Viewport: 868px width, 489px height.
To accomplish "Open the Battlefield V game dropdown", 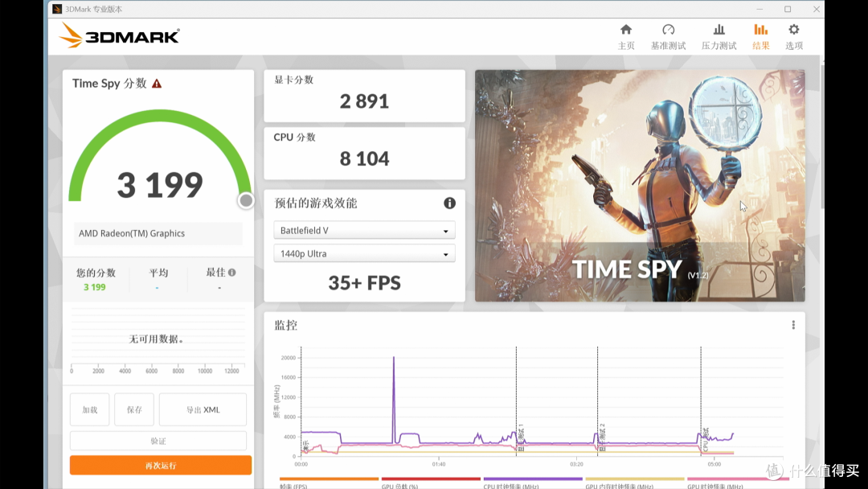I will tap(364, 230).
